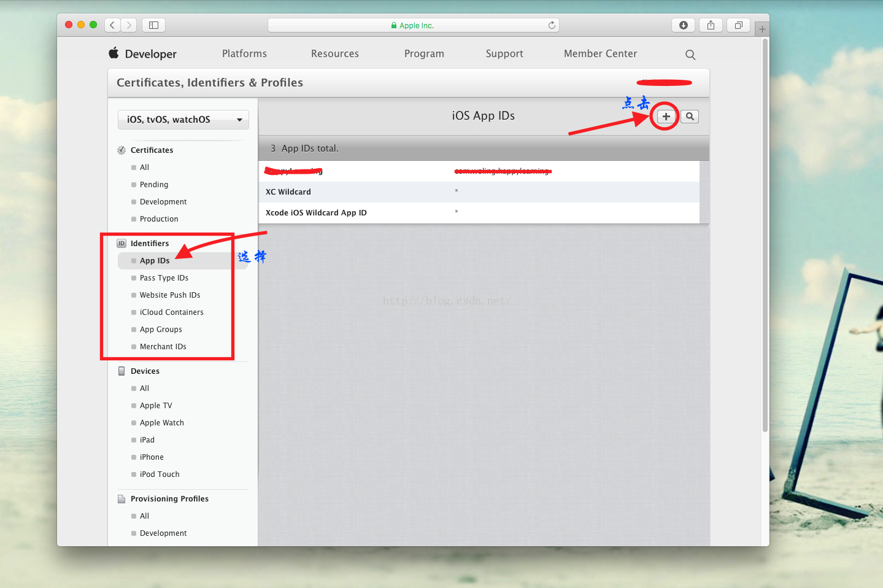Click the page vertical scrollbar
This screenshot has height=588, width=883.
click(x=765, y=236)
